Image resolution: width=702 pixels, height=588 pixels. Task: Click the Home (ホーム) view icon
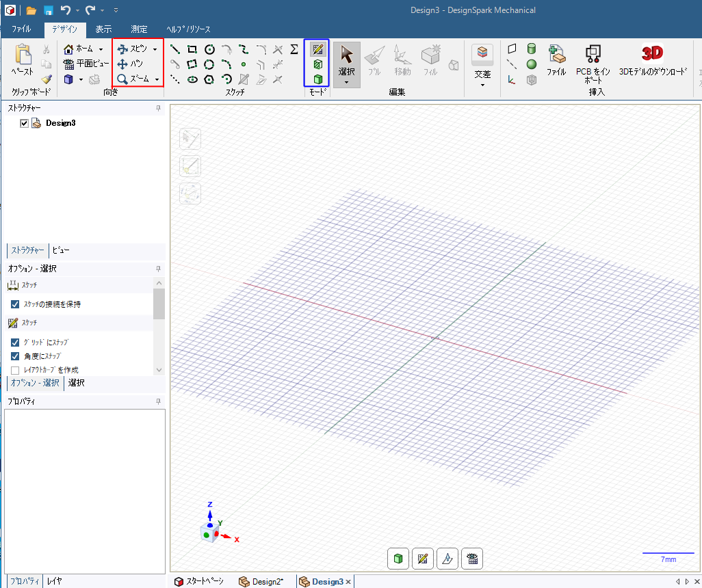(68, 49)
